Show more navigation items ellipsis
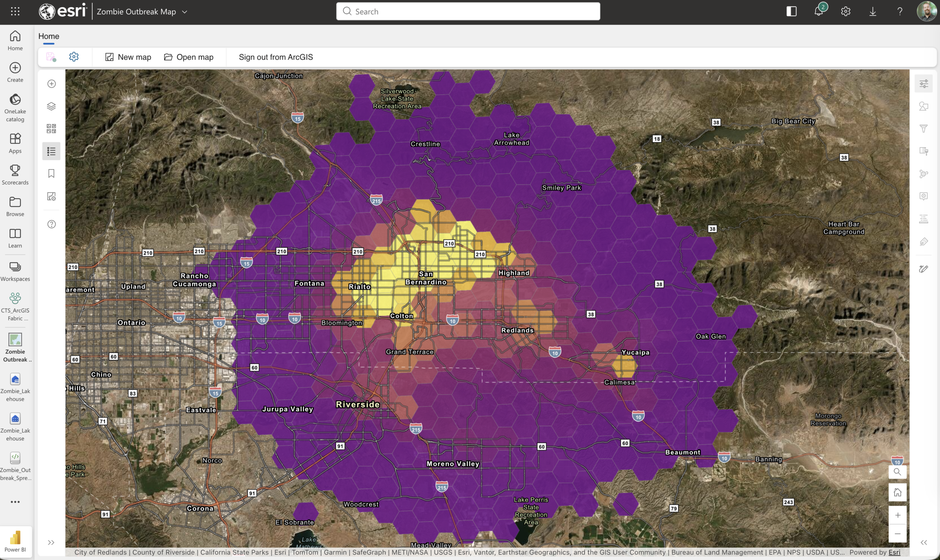This screenshot has width=940, height=560. point(15,502)
